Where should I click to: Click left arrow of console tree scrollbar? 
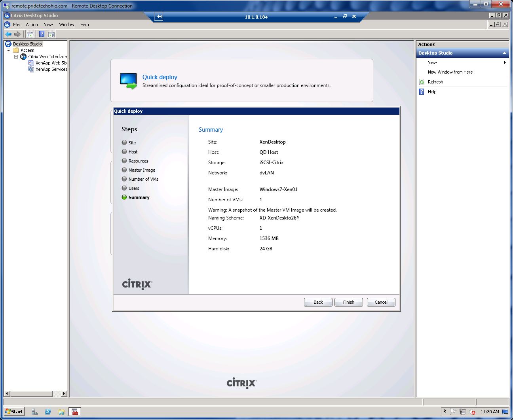7,394
